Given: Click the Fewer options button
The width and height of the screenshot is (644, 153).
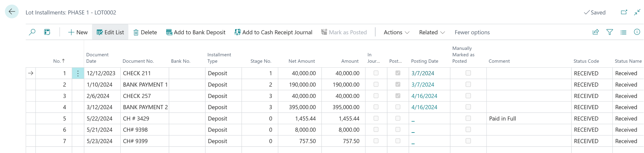Looking at the screenshot, I should click(472, 32).
